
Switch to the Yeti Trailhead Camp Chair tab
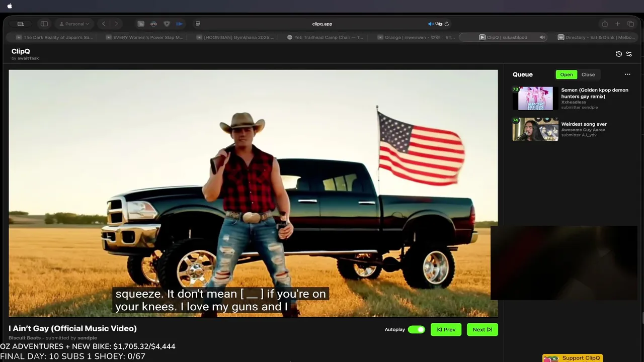325,37
